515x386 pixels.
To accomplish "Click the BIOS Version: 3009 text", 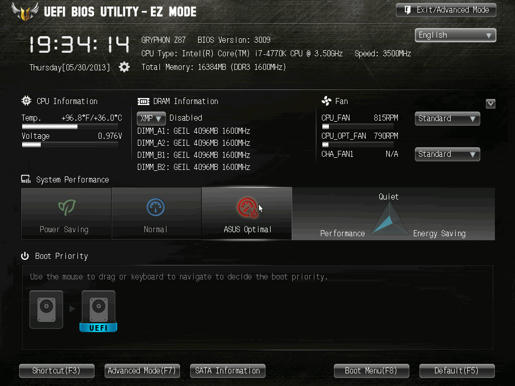I will (234, 40).
